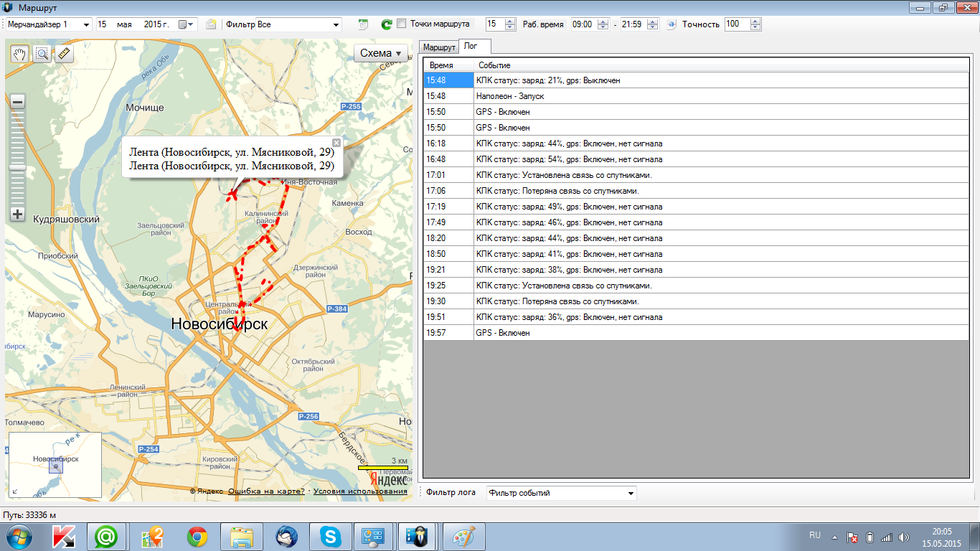Select the 19:51 заряд 36% row
Viewport: 980px width, 551px height.
point(696,317)
